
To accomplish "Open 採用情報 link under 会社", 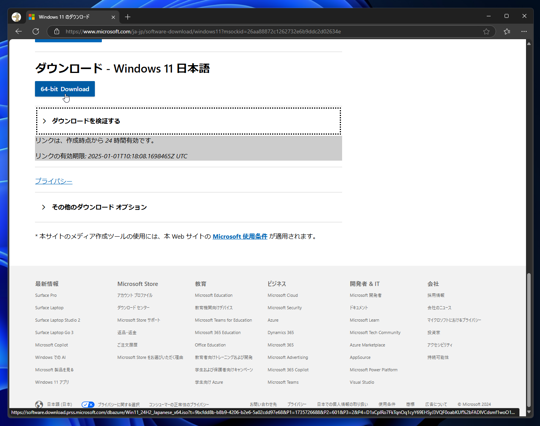I will (x=436, y=295).
